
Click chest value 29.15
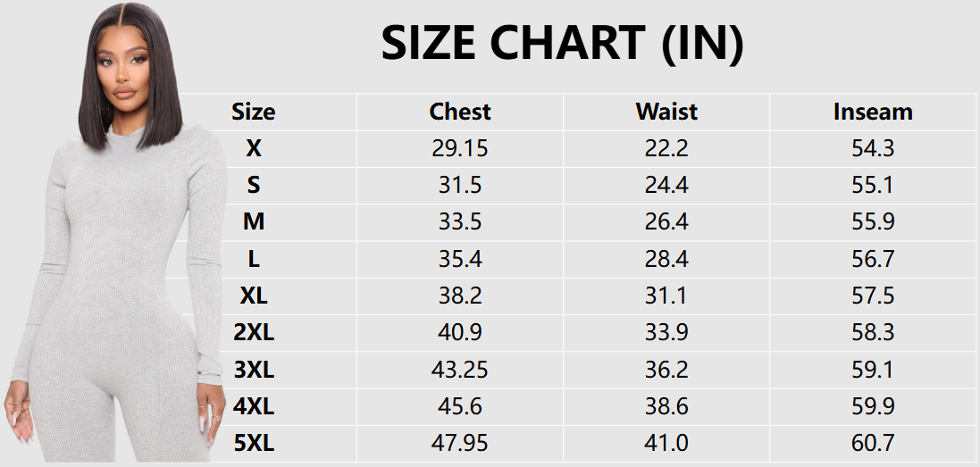460,148
